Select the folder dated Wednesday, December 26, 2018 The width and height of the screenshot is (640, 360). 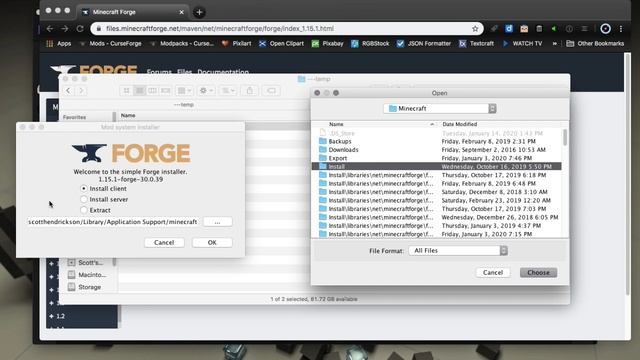pos(436,217)
